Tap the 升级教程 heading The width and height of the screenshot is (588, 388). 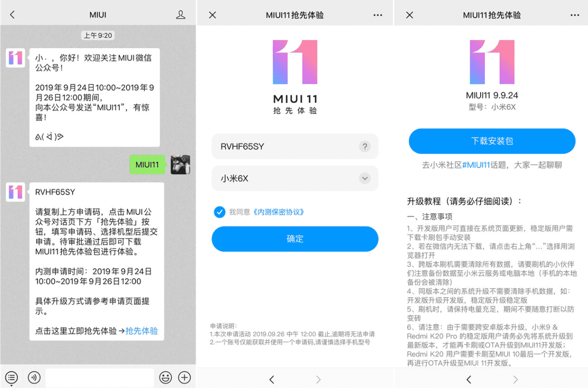(465, 201)
